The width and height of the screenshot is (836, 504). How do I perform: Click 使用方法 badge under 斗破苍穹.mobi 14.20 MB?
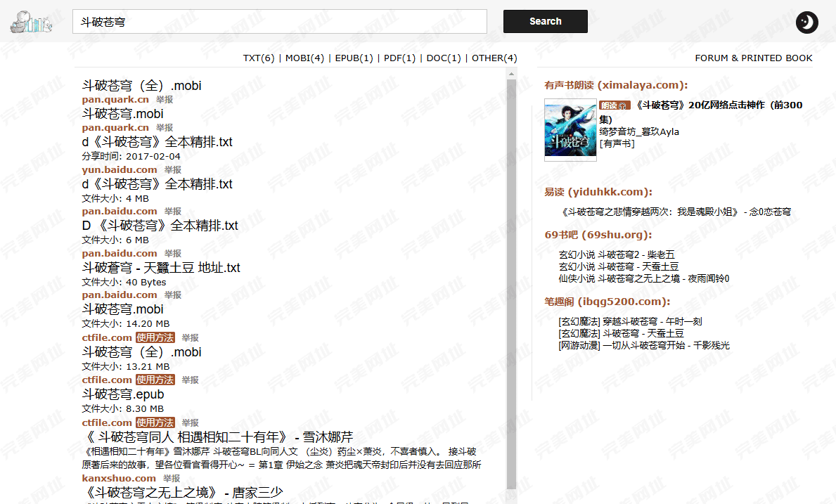click(155, 338)
